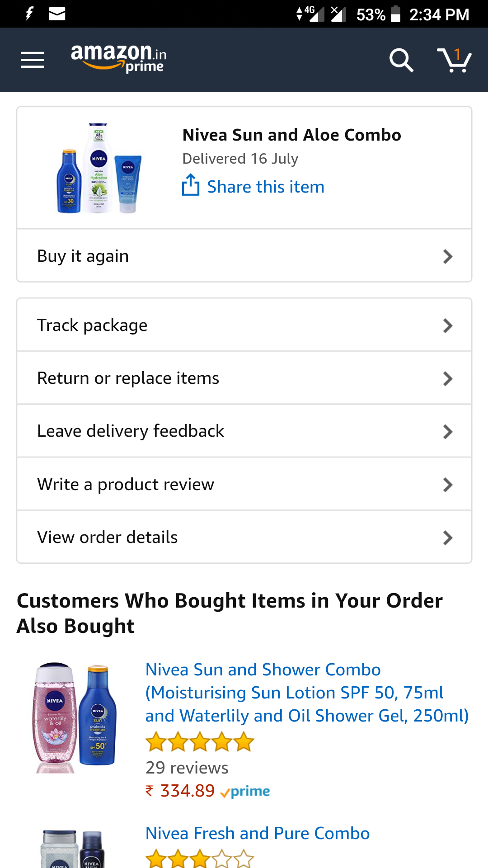Tap the Amazon.in prime logo
Screen dimensions: 488x868
tap(118, 59)
